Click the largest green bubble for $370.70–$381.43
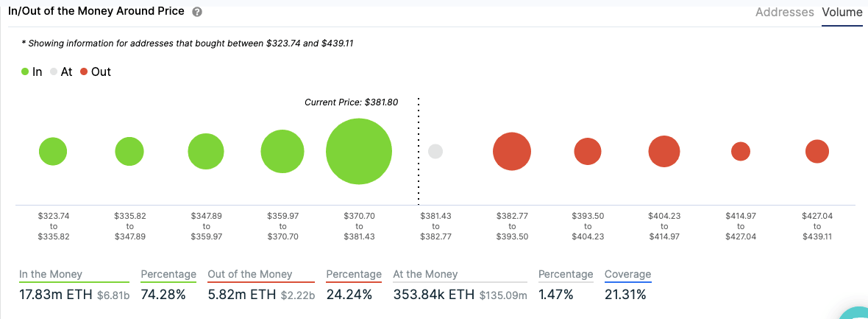868x319 pixels. point(359,151)
